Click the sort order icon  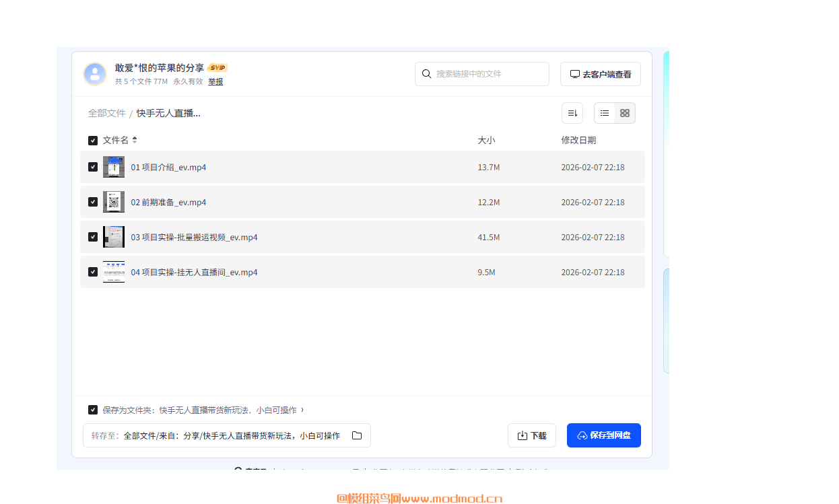point(572,113)
